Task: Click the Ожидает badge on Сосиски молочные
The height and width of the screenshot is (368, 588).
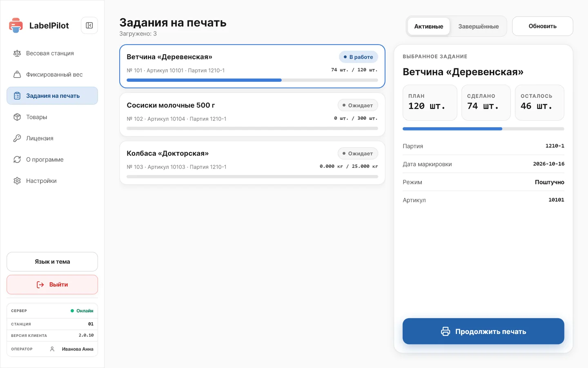Action: pyautogui.click(x=358, y=105)
